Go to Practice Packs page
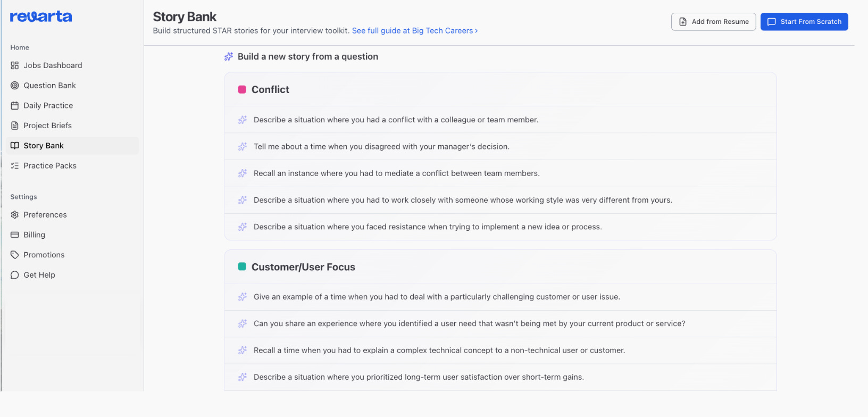 50,166
